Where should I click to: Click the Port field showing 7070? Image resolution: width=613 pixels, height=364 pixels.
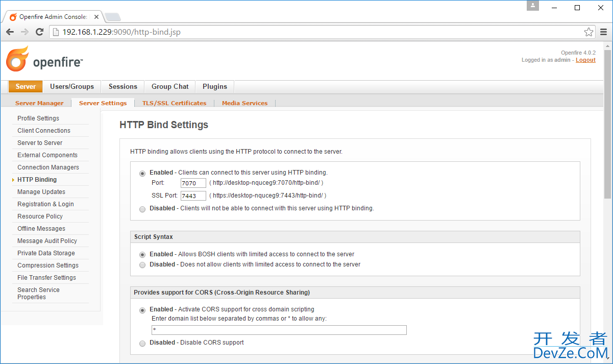(x=193, y=183)
